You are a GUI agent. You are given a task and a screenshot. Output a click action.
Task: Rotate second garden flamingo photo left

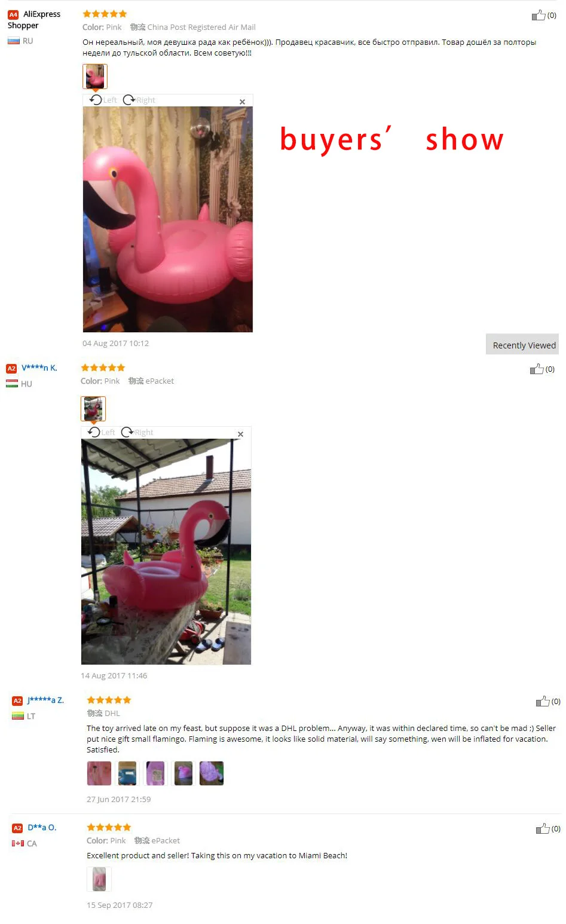[101, 432]
